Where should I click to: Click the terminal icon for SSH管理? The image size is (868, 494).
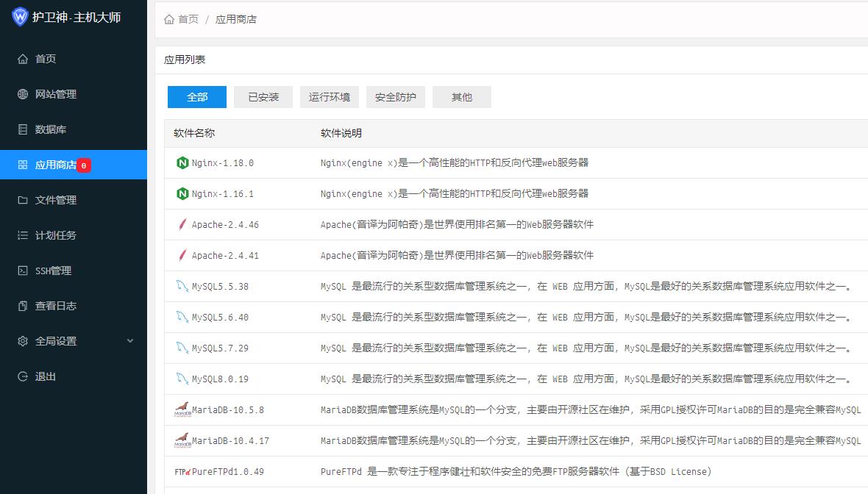[x=23, y=271]
